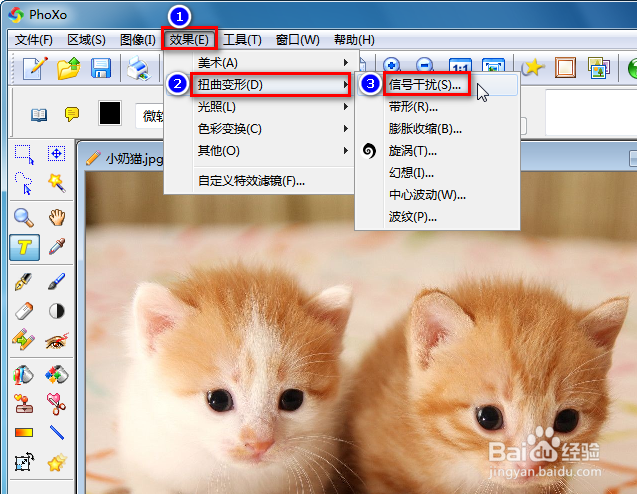The image size is (637, 494).
Task: Select the crop tool
Action: 24,462
